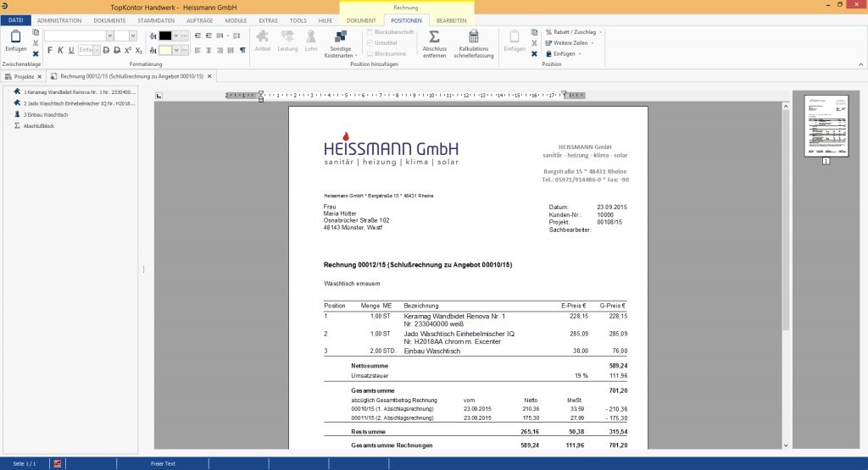Click the copy icon in Zwischenablage group
The image size is (868, 470).
(x=36, y=33)
